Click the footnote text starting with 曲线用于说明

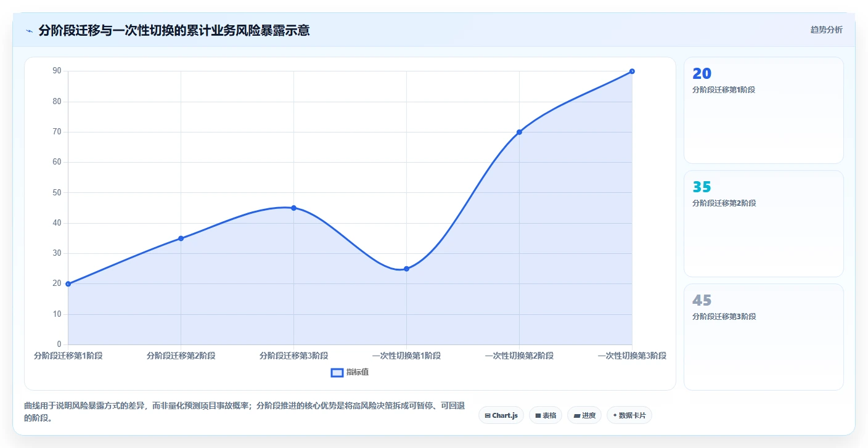(x=244, y=412)
